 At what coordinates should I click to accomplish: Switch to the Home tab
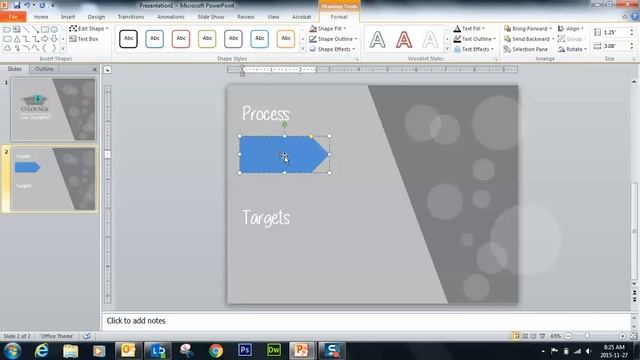click(x=41, y=17)
